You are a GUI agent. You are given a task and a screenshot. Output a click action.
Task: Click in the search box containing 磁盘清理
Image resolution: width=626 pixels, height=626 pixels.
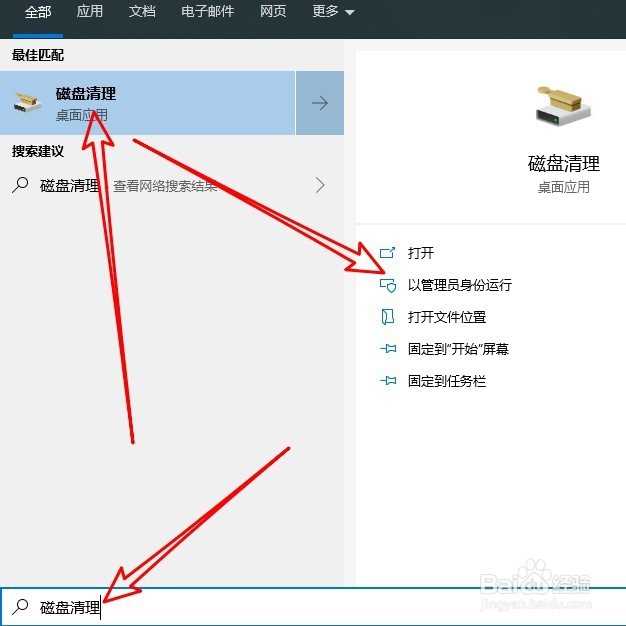pos(313,607)
